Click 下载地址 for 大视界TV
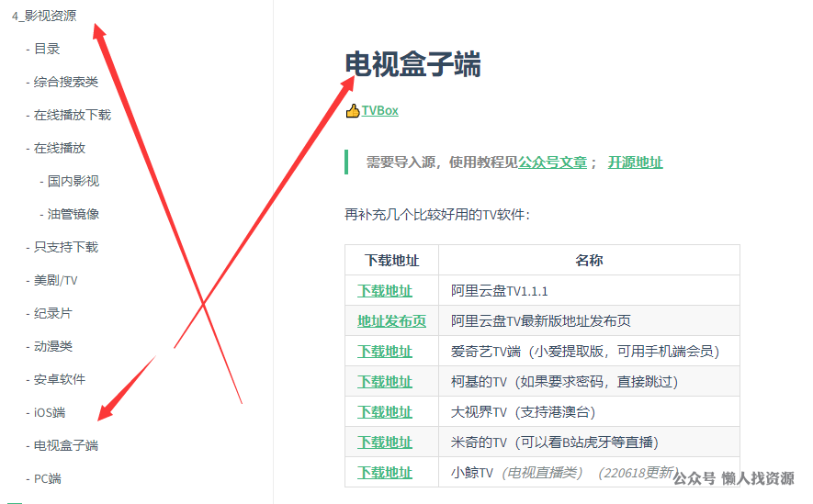The height and width of the screenshot is (504, 813). 385,412
